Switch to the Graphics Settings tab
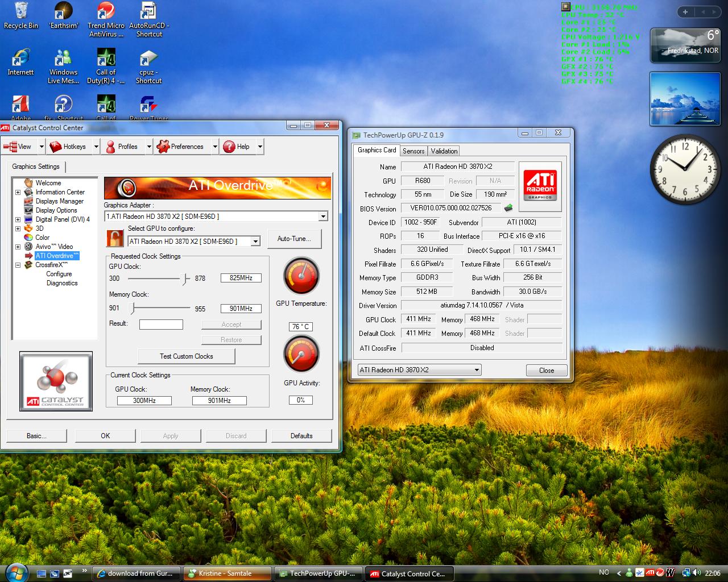This screenshot has height=582, width=728. (x=36, y=167)
